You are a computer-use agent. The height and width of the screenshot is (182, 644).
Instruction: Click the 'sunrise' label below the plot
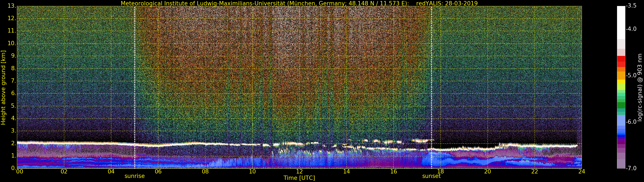coord(134,176)
